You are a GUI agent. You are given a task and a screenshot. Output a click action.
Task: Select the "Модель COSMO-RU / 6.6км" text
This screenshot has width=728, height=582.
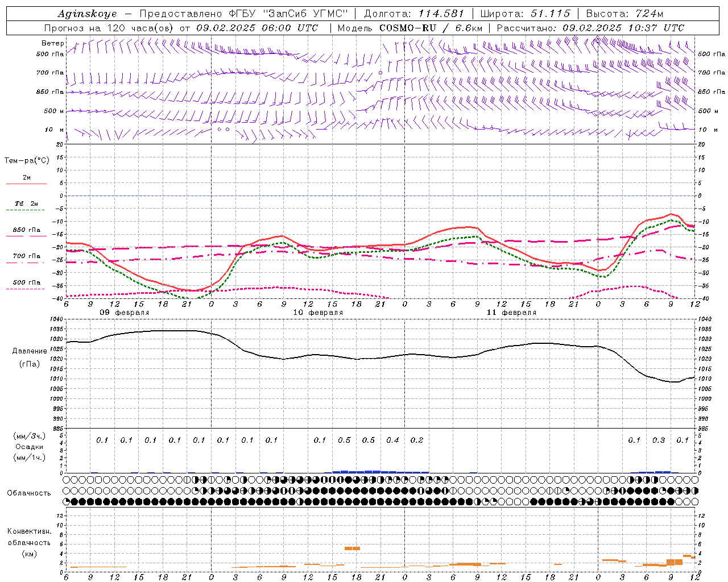[x=410, y=28]
